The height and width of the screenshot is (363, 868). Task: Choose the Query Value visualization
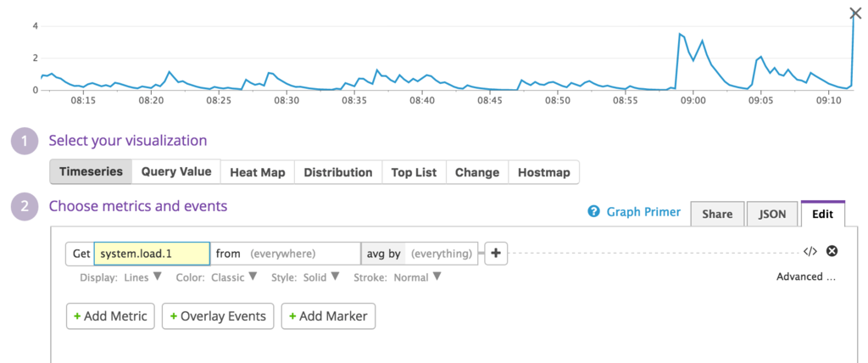coord(176,172)
